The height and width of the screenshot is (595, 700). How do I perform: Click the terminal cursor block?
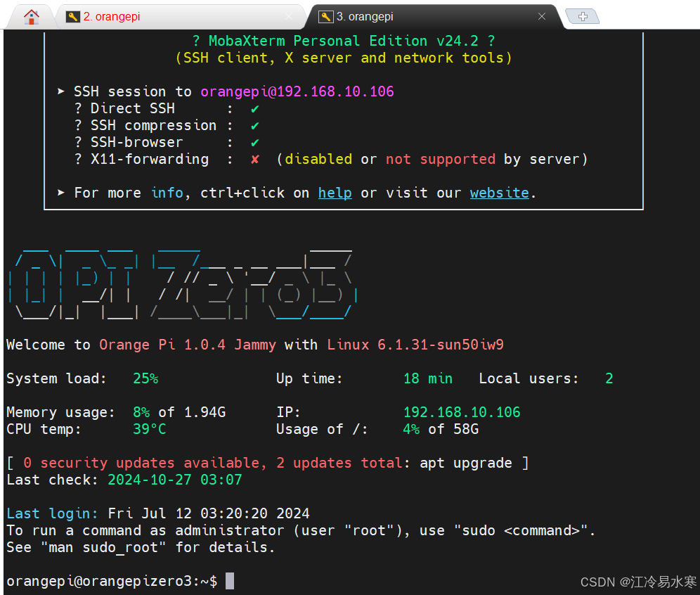[x=229, y=581]
